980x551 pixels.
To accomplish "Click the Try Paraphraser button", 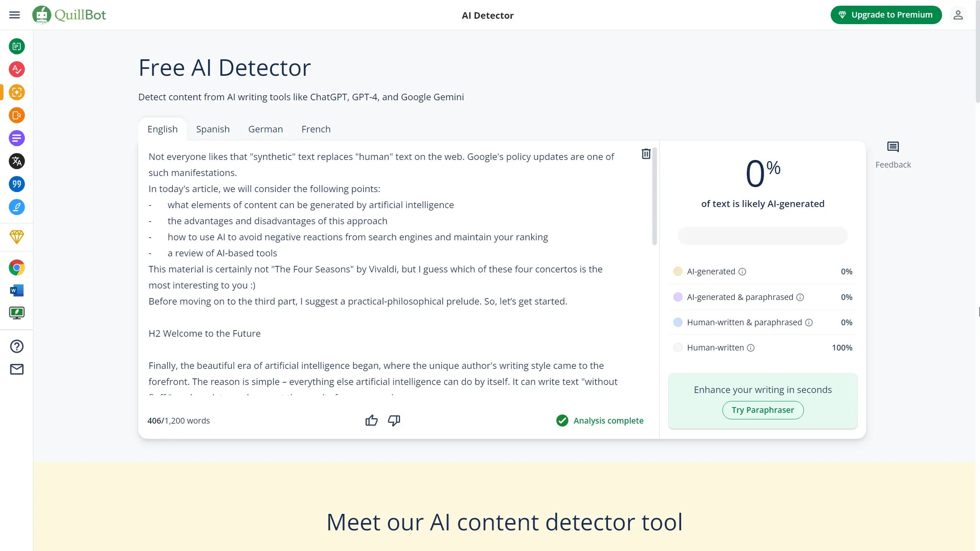I will point(763,410).
